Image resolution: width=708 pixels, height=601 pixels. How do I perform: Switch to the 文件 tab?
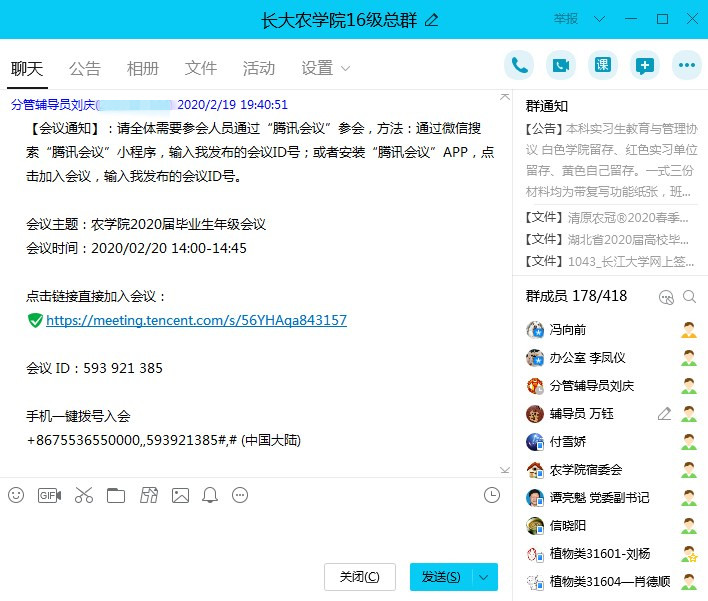point(201,68)
